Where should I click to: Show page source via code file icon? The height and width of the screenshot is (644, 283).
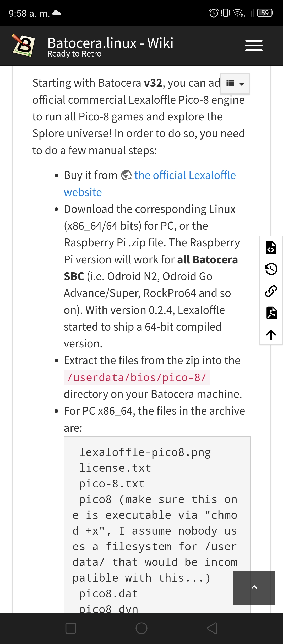[271, 247]
